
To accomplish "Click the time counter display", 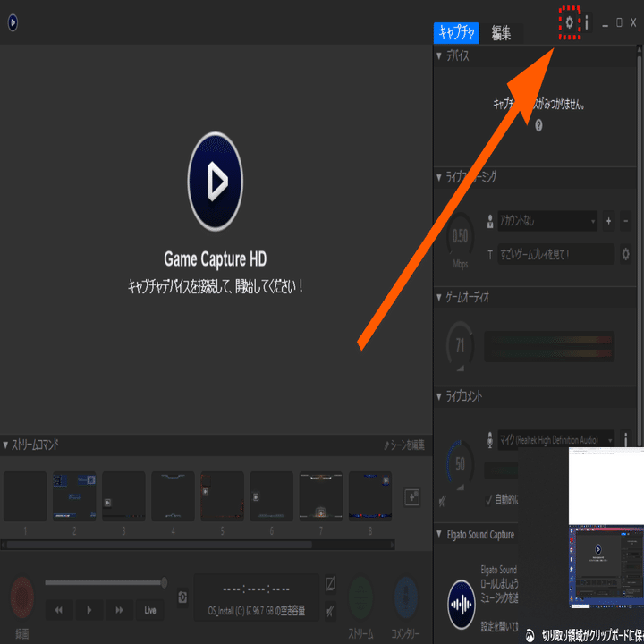I will [x=257, y=589].
